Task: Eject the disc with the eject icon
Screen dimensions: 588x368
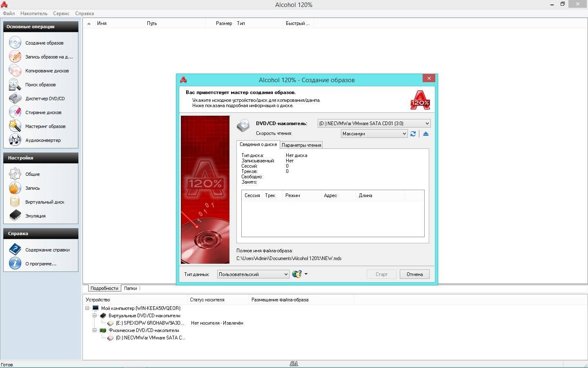Action: click(x=426, y=134)
